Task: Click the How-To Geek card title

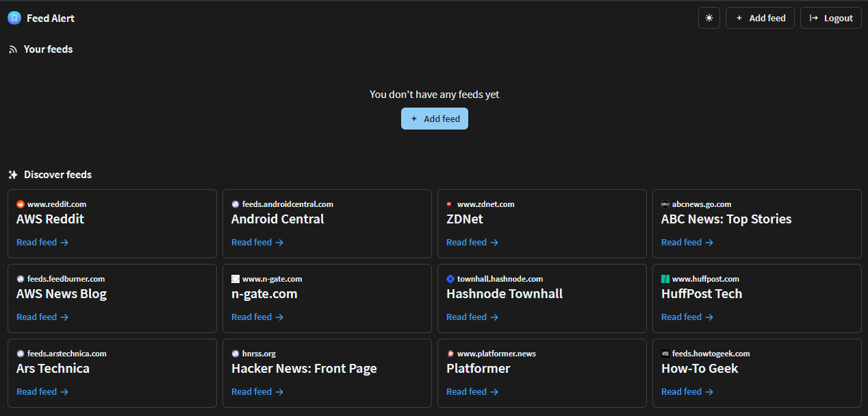Action: [x=700, y=369]
